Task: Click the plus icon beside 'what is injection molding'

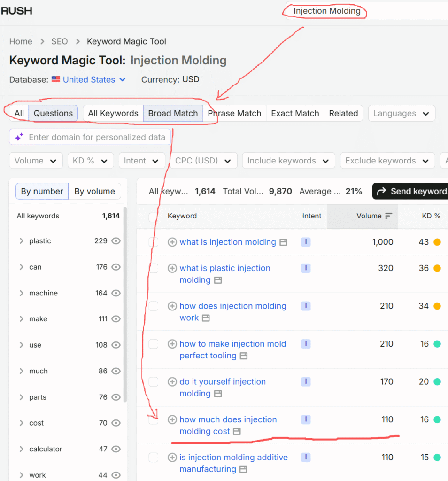Action: 172,242
